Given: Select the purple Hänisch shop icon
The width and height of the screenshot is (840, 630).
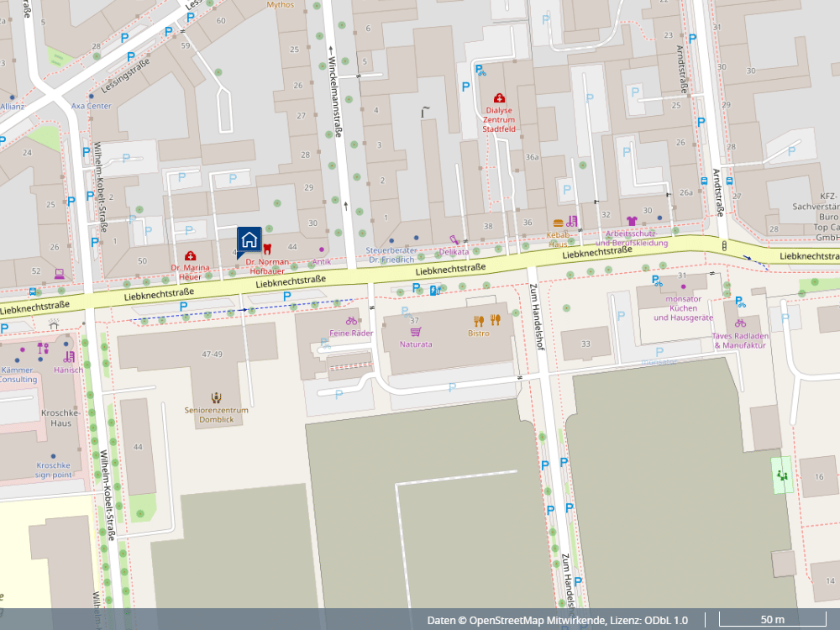Looking at the screenshot, I should (x=69, y=357).
